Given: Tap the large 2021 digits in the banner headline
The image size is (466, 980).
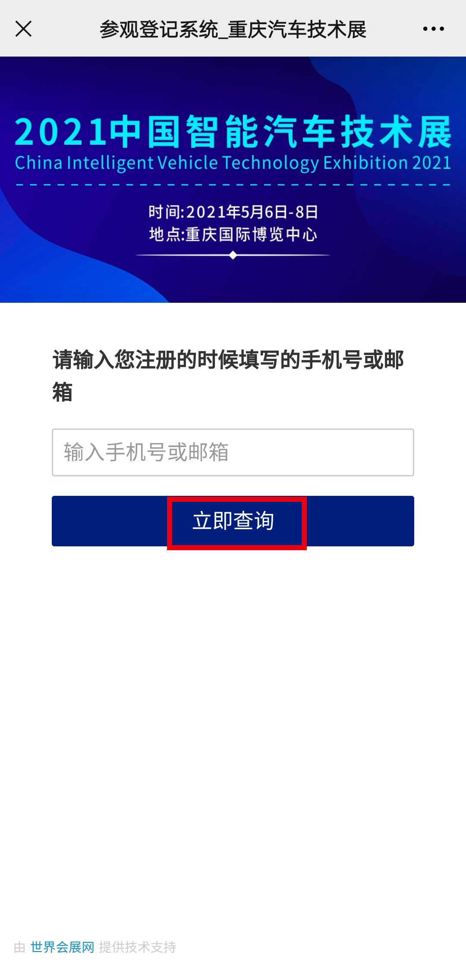Looking at the screenshot, I should click(60, 132).
